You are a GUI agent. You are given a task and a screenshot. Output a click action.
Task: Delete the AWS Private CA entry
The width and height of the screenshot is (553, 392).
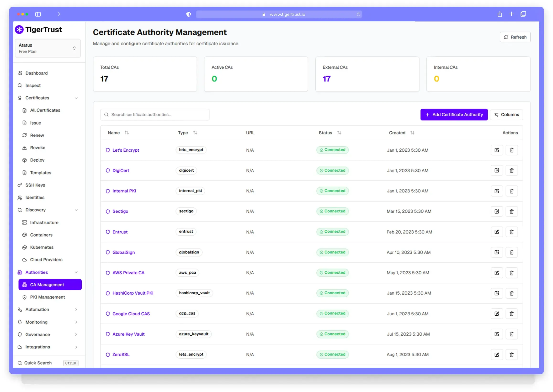click(x=511, y=273)
